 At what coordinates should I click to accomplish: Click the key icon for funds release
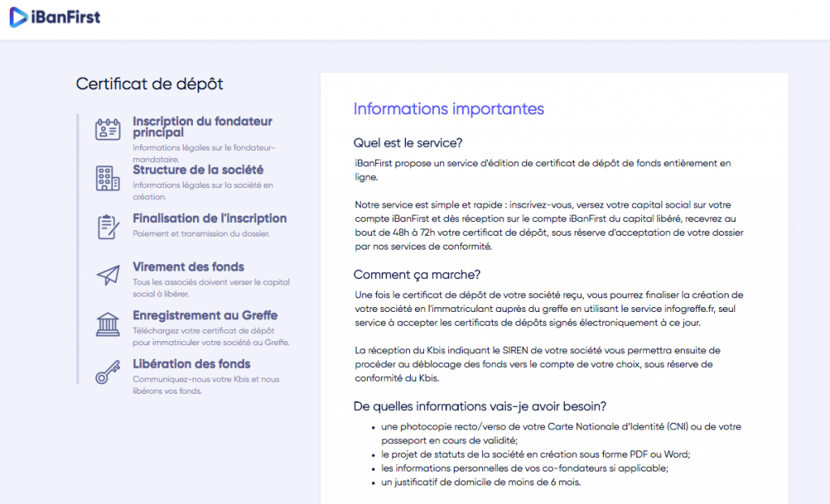pos(108,372)
